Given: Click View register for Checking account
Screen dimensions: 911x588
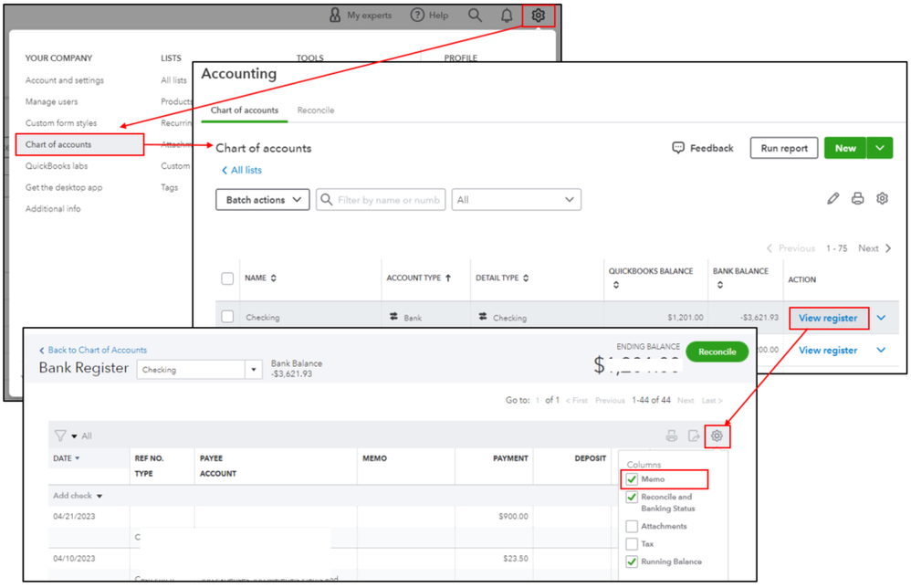Looking at the screenshot, I should pyautogui.click(x=828, y=318).
